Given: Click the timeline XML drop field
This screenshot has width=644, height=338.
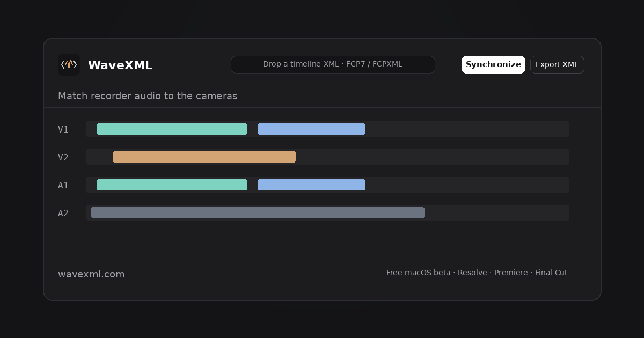Looking at the screenshot, I should tap(333, 64).
